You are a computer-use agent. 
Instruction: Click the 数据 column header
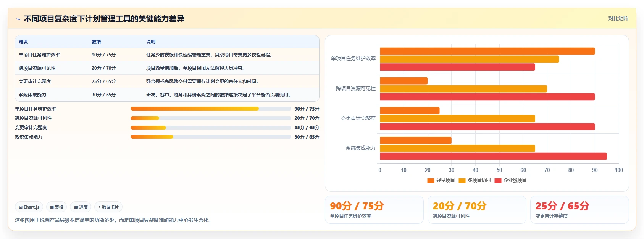(x=96, y=42)
